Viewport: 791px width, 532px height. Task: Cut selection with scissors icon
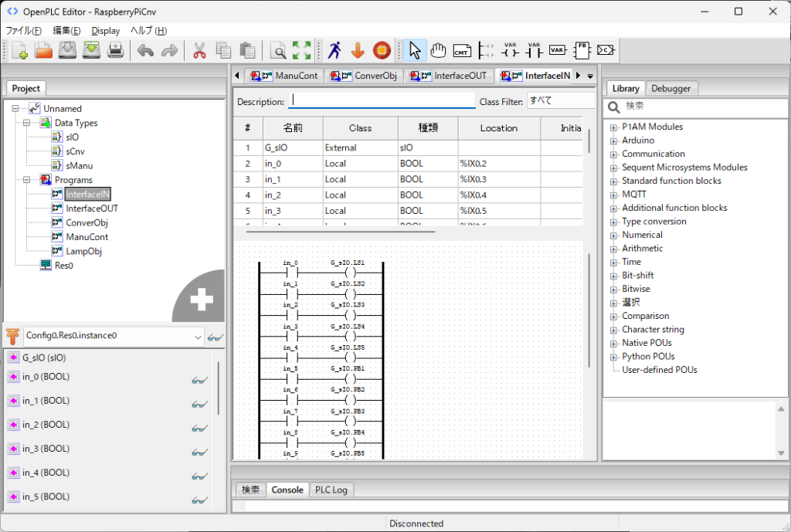199,50
